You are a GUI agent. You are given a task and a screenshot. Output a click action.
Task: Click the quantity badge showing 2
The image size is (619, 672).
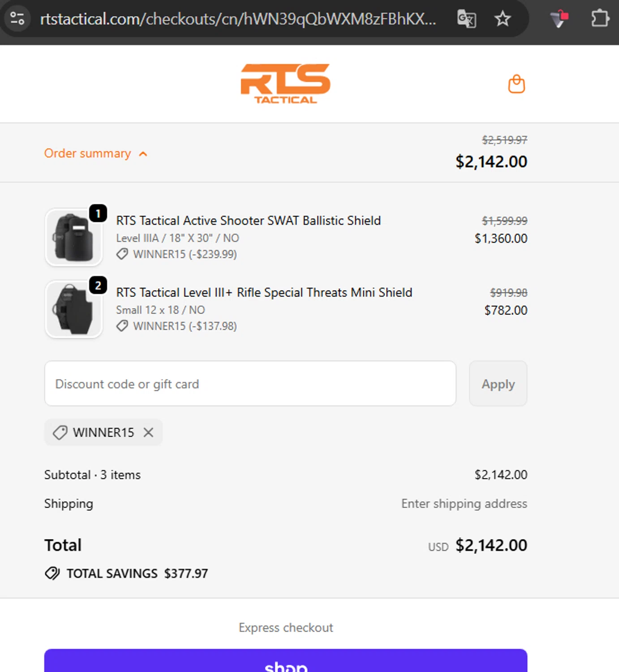tap(98, 285)
